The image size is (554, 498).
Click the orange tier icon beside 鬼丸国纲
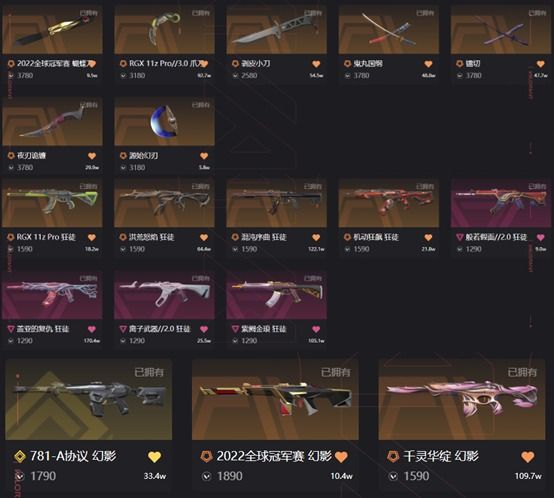347,64
